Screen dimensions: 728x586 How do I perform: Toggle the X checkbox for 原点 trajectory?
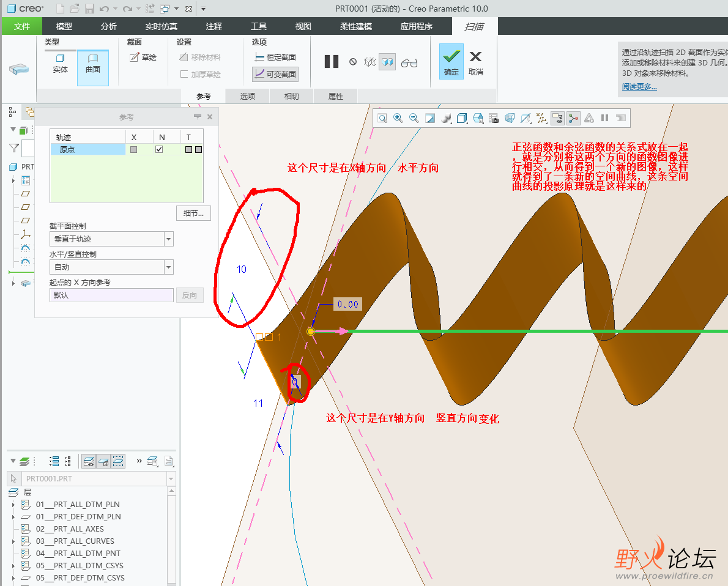click(x=134, y=149)
